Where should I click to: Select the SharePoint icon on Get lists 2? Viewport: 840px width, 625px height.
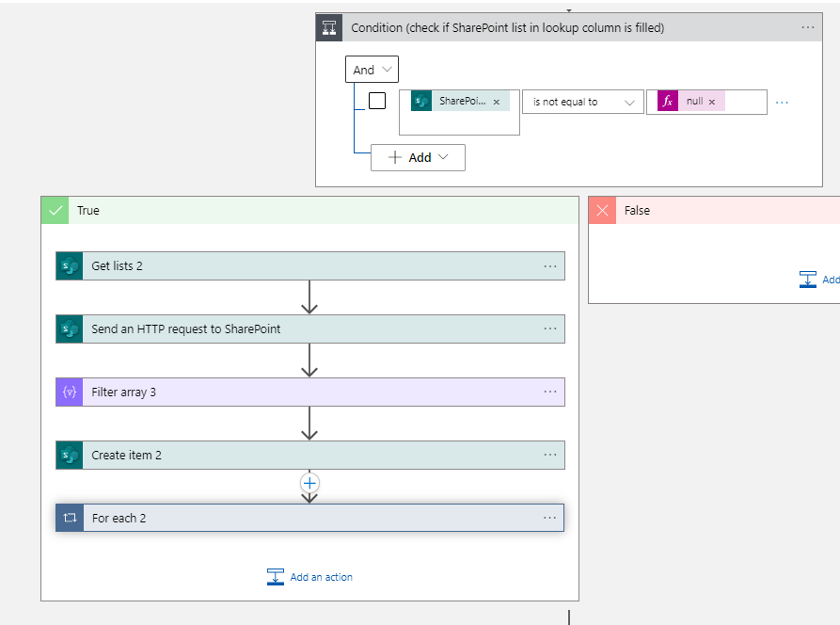pyautogui.click(x=69, y=265)
